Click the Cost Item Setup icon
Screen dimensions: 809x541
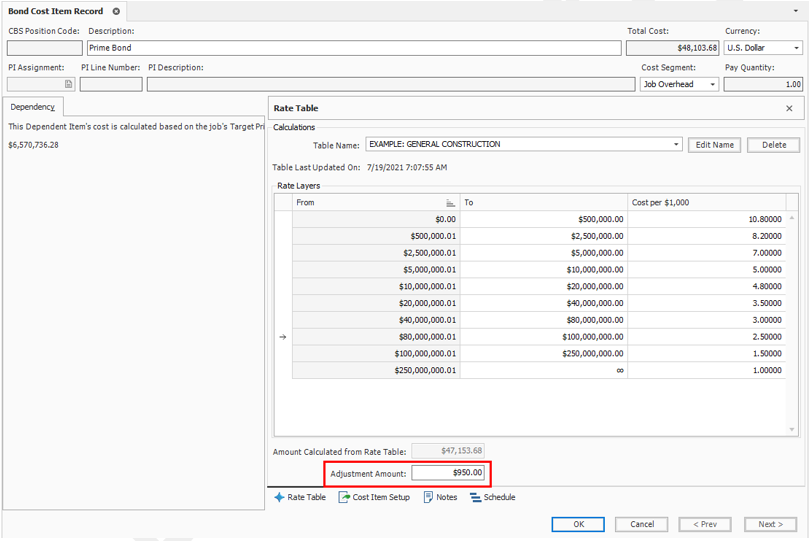(x=344, y=497)
